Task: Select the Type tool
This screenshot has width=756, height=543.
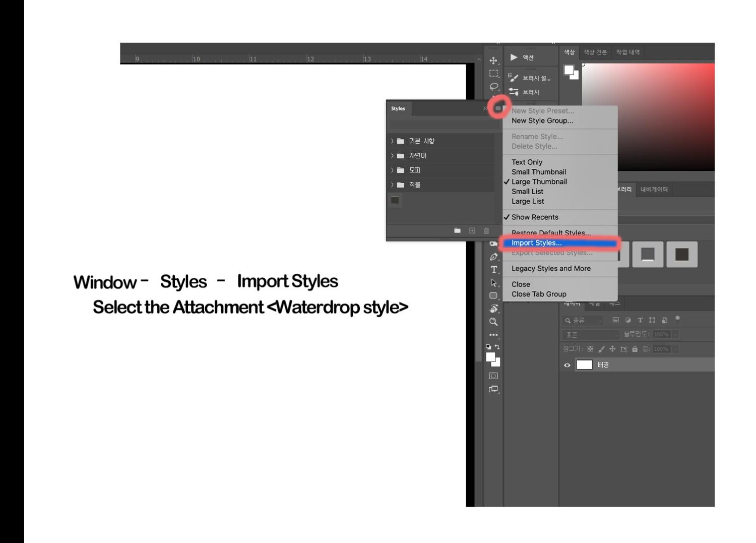Action: pyautogui.click(x=494, y=270)
